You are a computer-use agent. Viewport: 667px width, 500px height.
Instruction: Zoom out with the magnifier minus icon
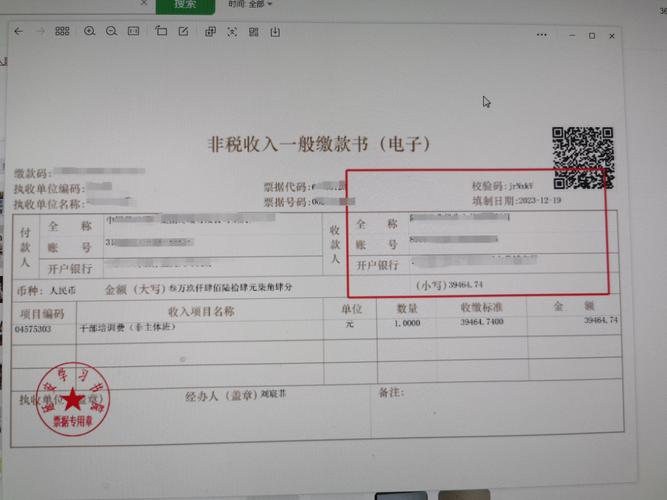111,31
